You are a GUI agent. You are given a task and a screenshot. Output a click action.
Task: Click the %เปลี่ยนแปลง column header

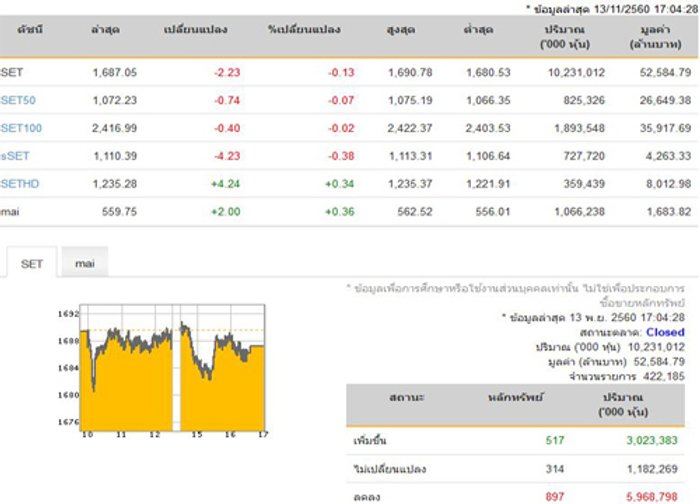pos(304,30)
